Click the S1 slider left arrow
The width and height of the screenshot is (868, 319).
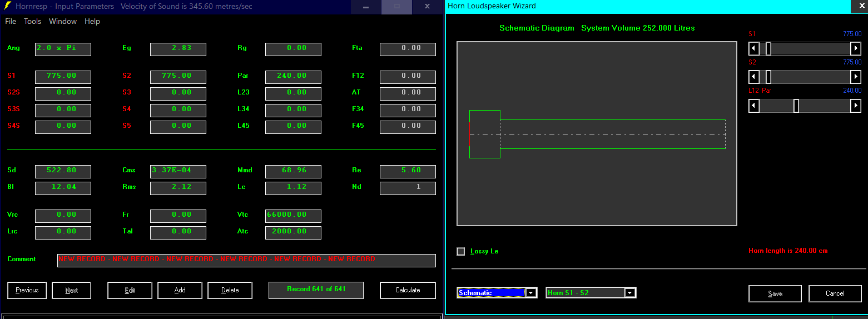point(754,48)
